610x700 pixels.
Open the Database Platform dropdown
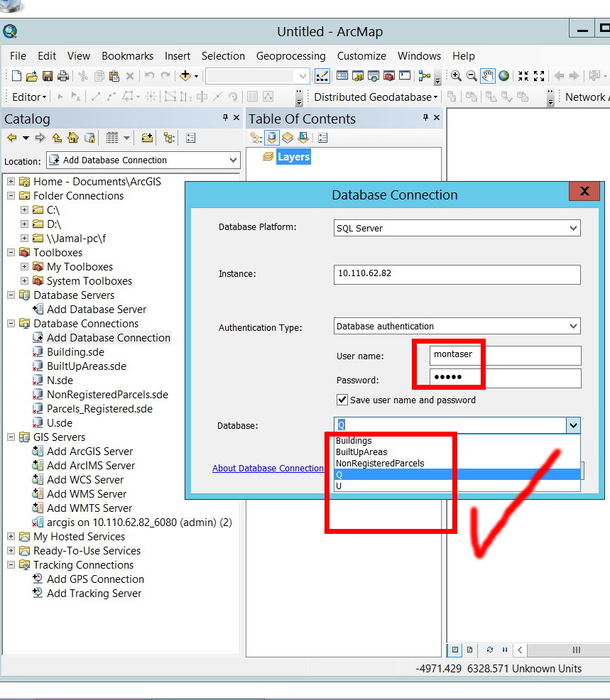(573, 228)
